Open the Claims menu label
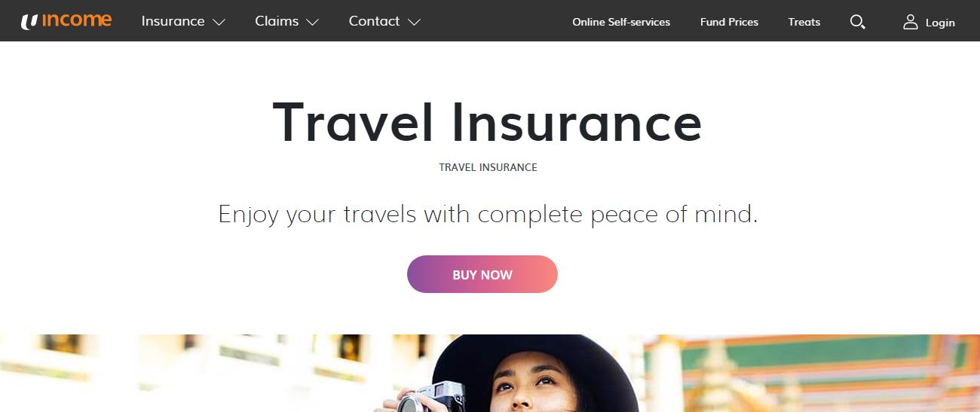Viewport: 980px width, 412px height. pyautogui.click(x=277, y=21)
